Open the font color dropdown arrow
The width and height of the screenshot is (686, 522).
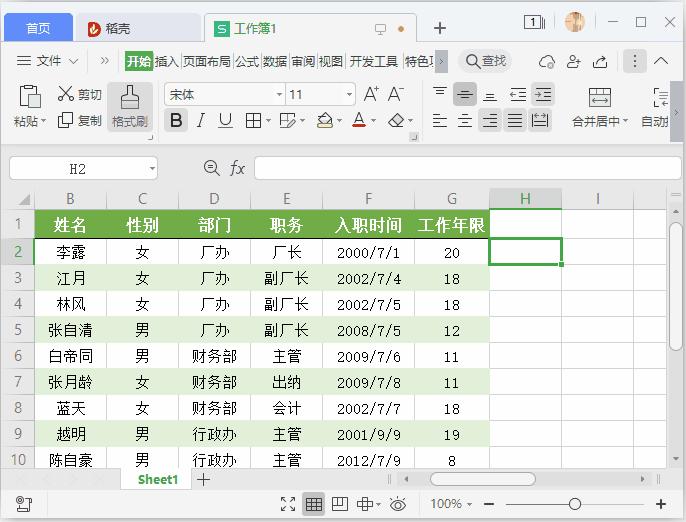[373, 120]
